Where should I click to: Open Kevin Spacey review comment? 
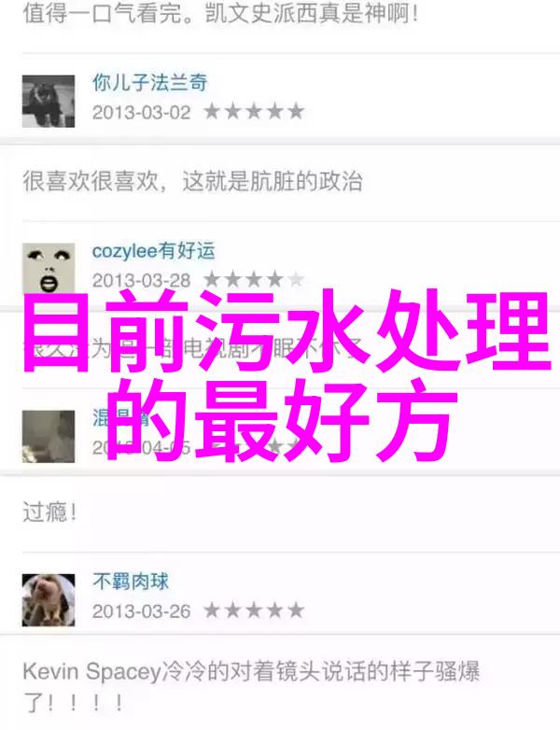pos(251,687)
